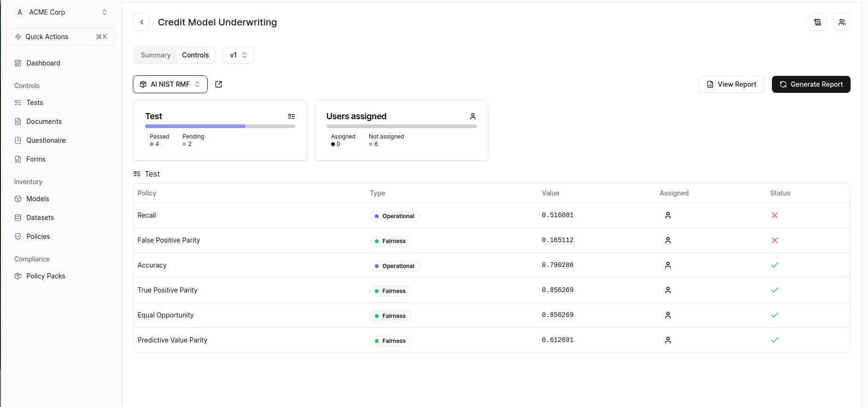Click the failed status X for Recall
Screen dimensions: 868x407
click(775, 215)
